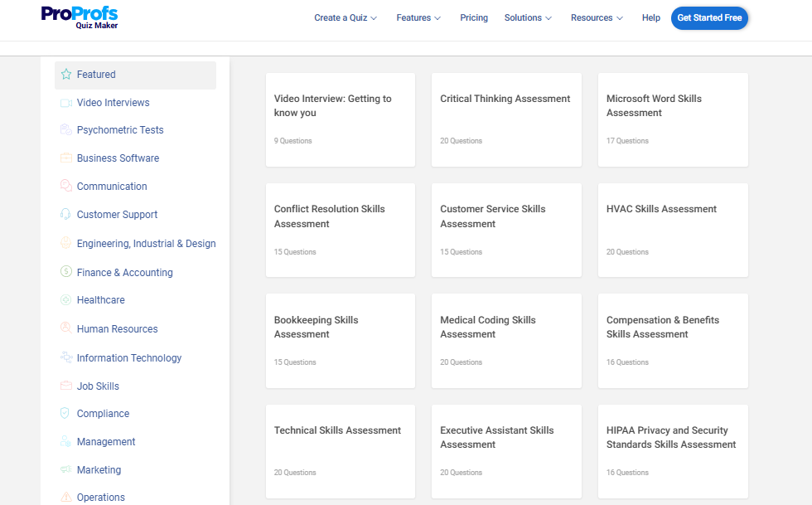
Task: Click the Information Technology category icon
Action: pos(66,357)
